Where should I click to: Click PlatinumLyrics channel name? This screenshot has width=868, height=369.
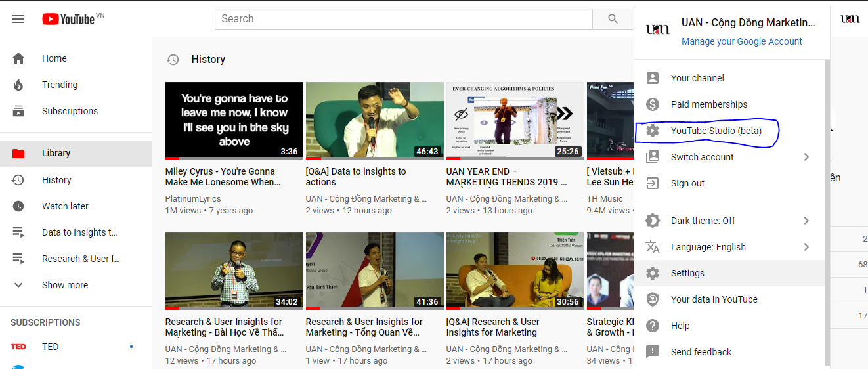click(193, 199)
